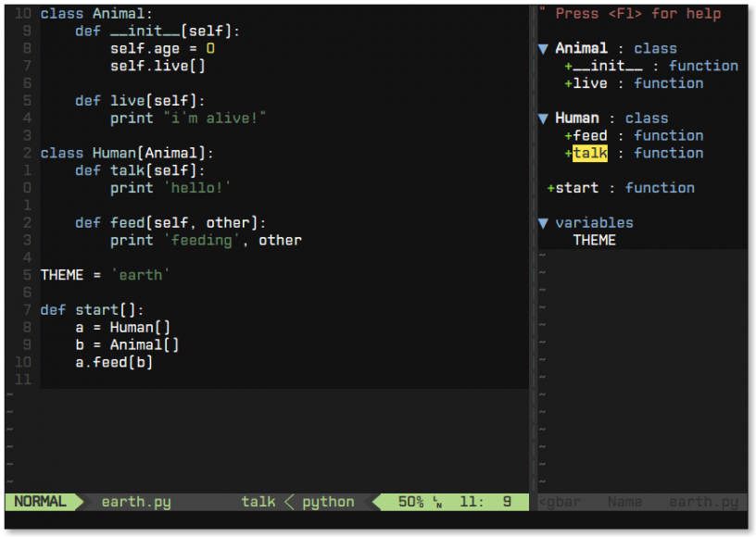Viewport: 756px width, 537px height.
Task: Click the 50% scroll position indicator
Action: [410, 502]
